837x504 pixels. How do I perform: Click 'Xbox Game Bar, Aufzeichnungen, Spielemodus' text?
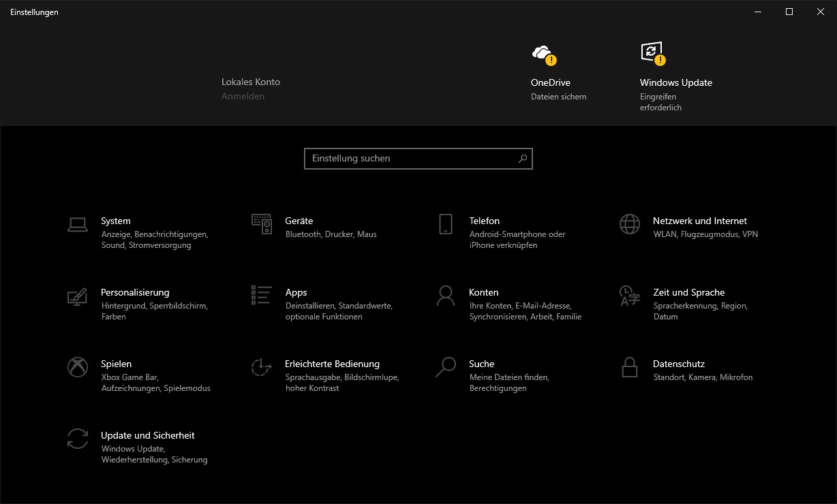pyautogui.click(x=156, y=383)
